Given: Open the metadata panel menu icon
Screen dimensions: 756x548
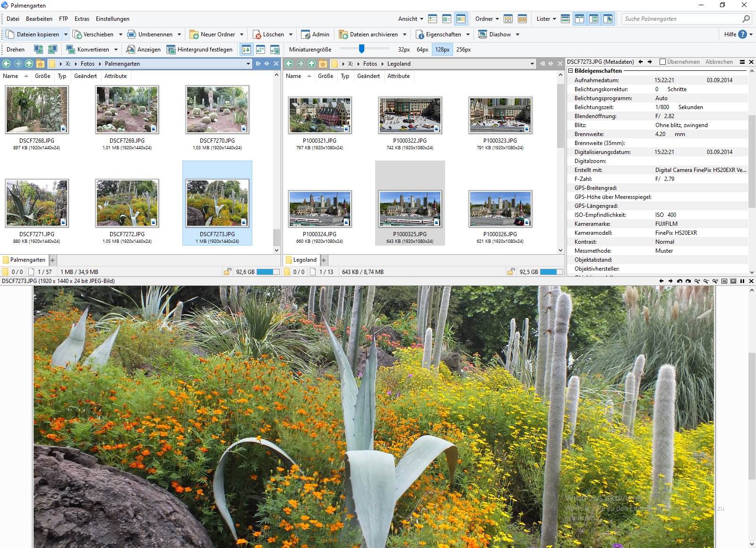Looking at the screenshot, I should click(x=742, y=62).
